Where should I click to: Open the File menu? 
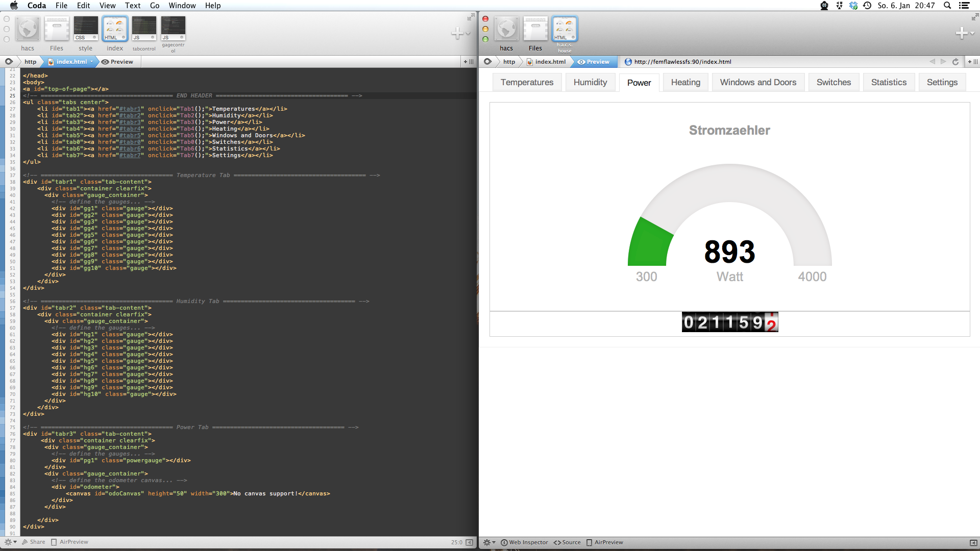[x=61, y=6]
